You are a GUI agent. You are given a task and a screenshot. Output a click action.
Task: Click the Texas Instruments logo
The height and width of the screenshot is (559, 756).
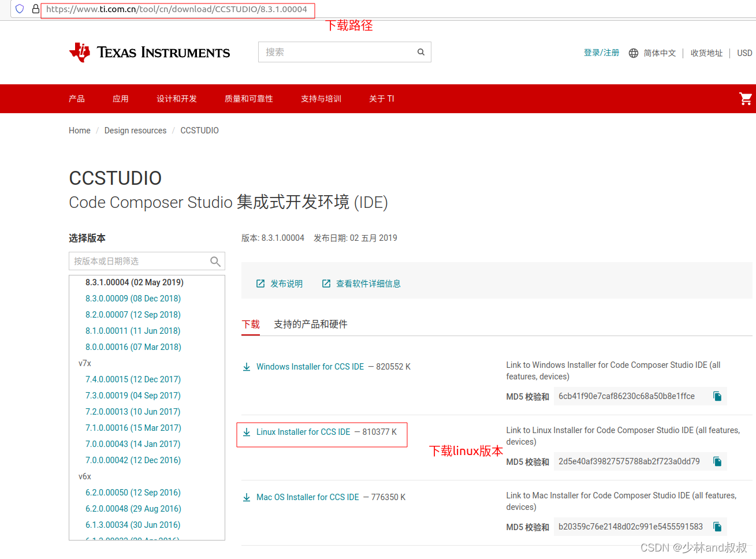(x=150, y=52)
